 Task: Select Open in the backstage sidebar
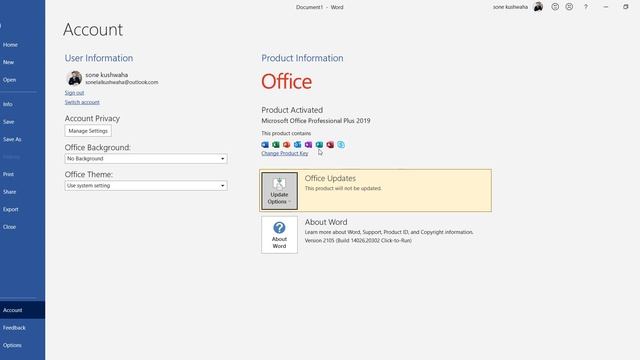click(x=22, y=80)
